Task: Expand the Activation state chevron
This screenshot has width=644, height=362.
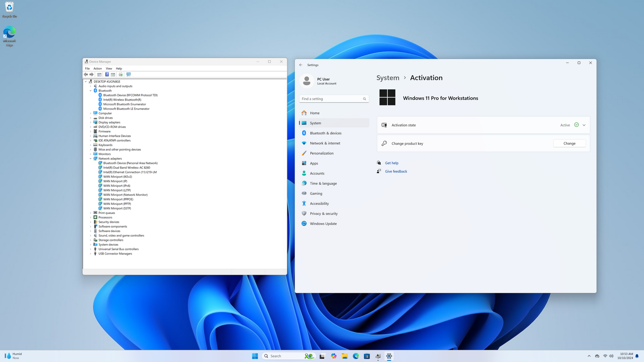Action: tap(584, 125)
